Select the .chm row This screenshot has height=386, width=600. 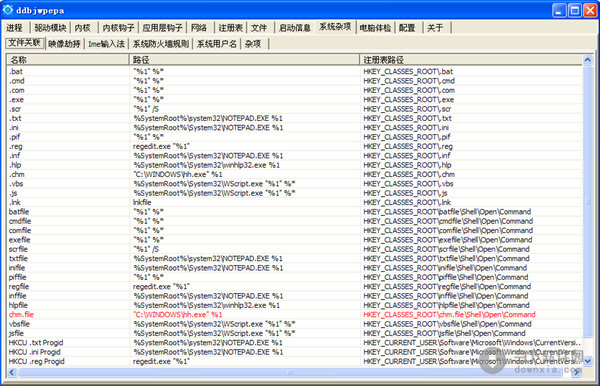295,174
